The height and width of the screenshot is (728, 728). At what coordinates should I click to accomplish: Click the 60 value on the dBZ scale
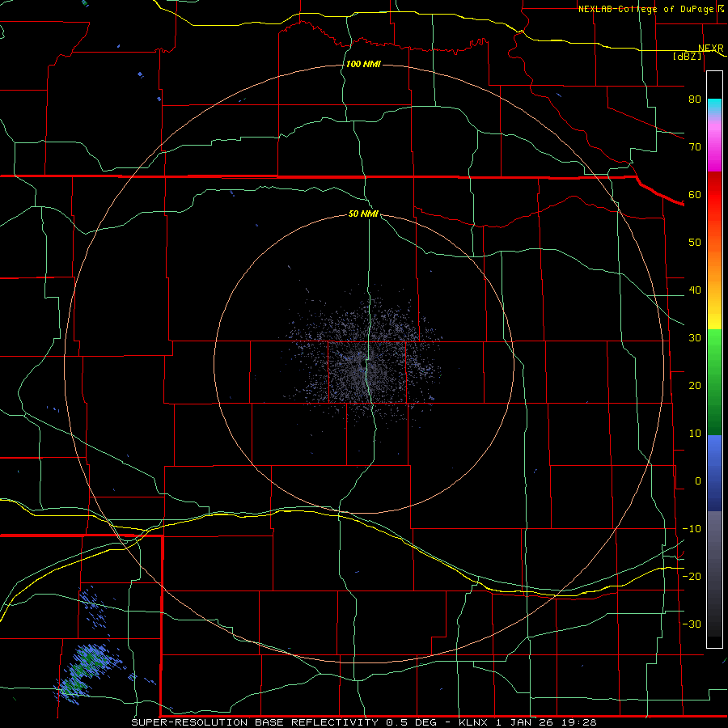click(x=695, y=195)
